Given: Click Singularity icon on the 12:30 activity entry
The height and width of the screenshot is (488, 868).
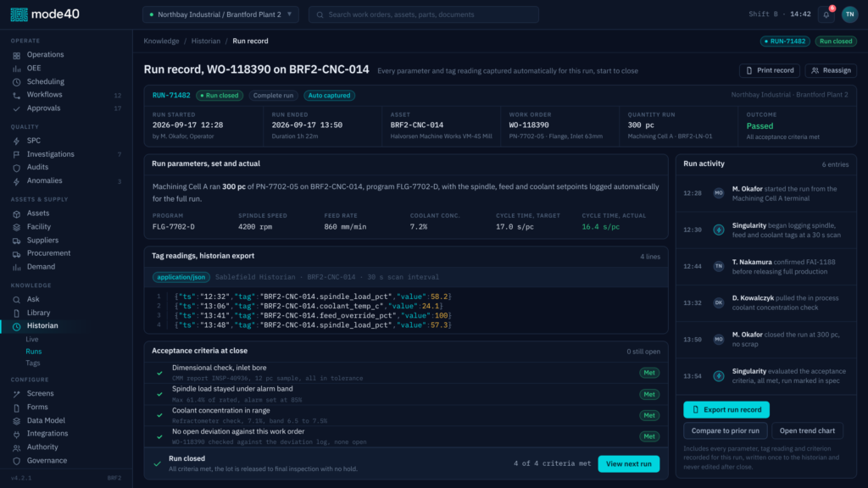Looking at the screenshot, I should pos(719,230).
